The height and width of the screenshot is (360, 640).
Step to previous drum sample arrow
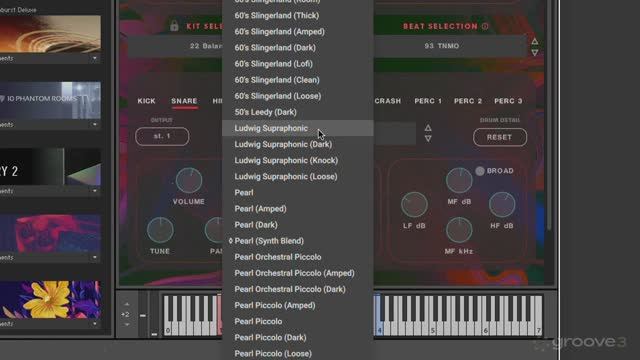[428, 128]
